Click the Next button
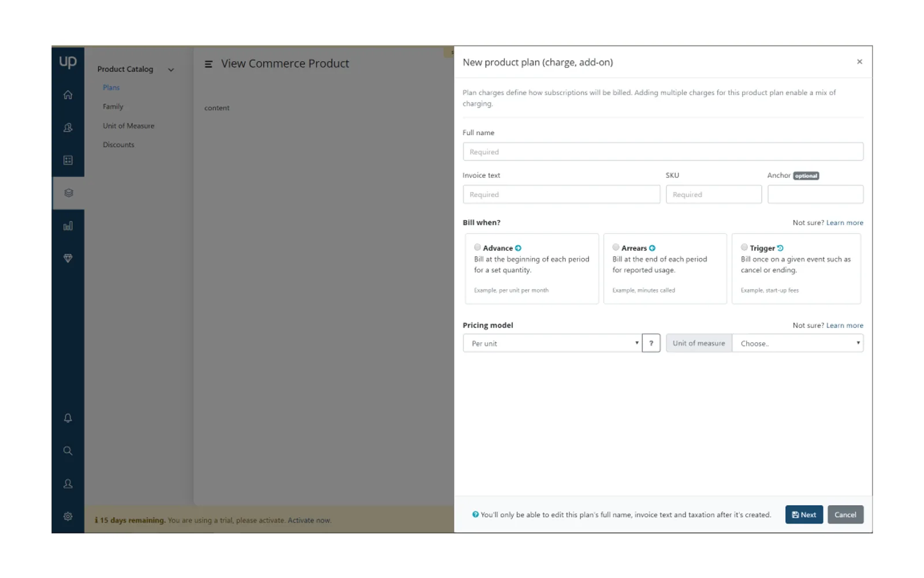924x578 pixels. [804, 514]
